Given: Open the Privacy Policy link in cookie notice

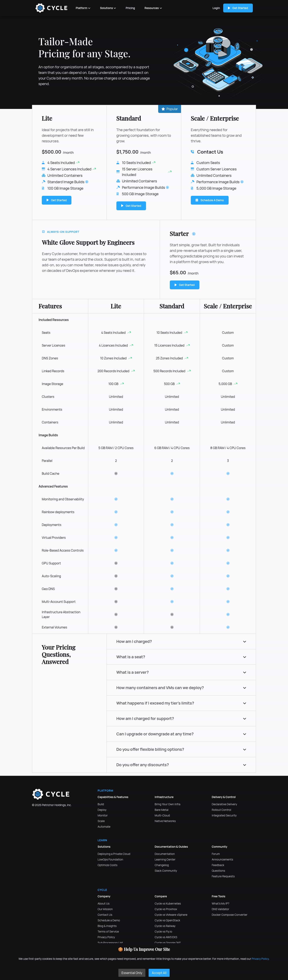Looking at the screenshot, I should coord(260,959).
